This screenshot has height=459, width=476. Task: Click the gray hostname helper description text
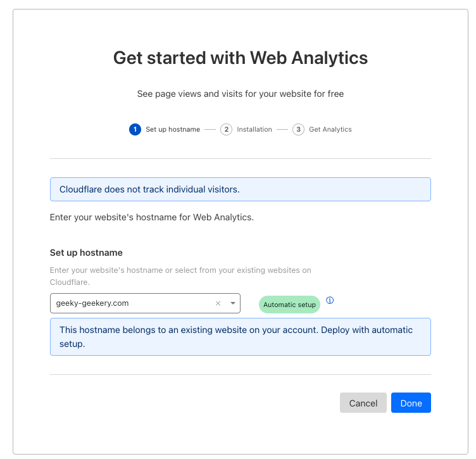(x=180, y=276)
